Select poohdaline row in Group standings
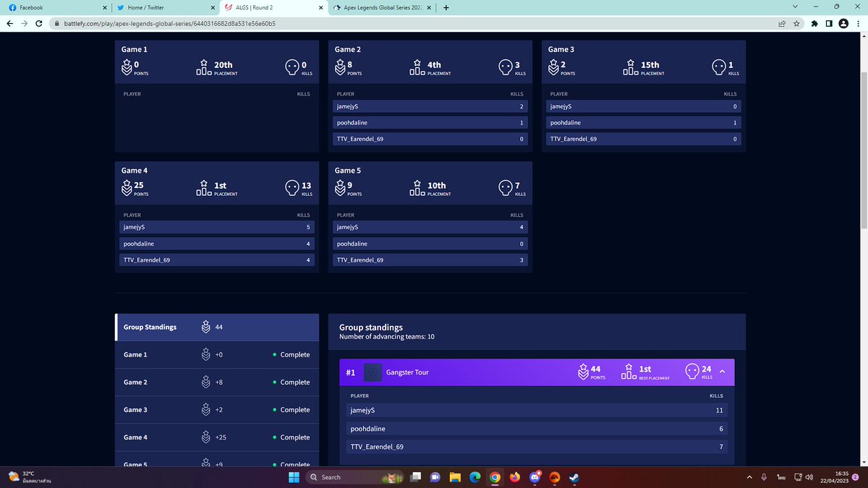This screenshot has width=868, height=488. coord(537,429)
